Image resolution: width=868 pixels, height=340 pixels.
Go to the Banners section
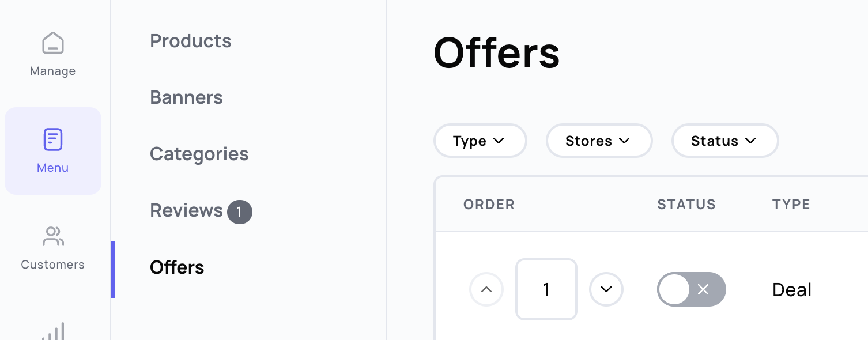186,97
